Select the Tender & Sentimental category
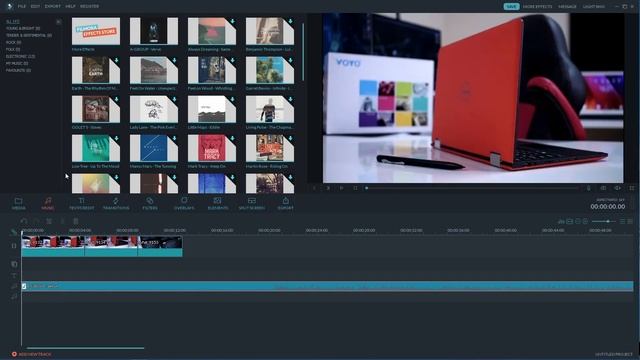This screenshot has width=640, height=360. pyautogui.click(x=29, y=36)
